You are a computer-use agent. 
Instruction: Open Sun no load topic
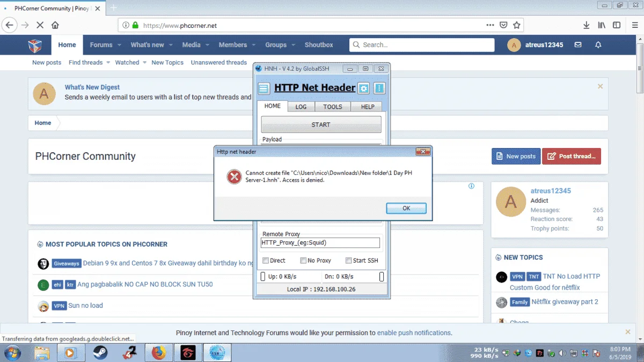pos(85,306)
